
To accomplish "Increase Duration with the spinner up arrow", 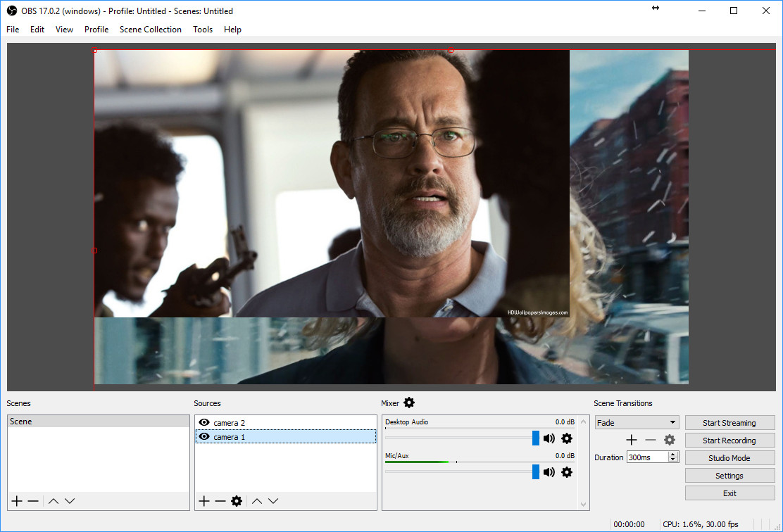I will coord(673,454).
